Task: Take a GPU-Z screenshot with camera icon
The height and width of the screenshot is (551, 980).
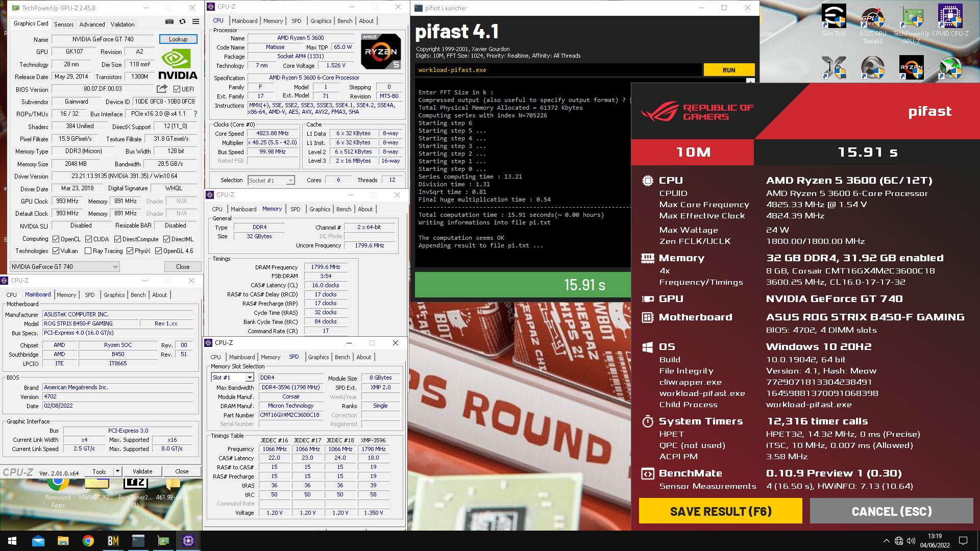Action: [169, 22]
